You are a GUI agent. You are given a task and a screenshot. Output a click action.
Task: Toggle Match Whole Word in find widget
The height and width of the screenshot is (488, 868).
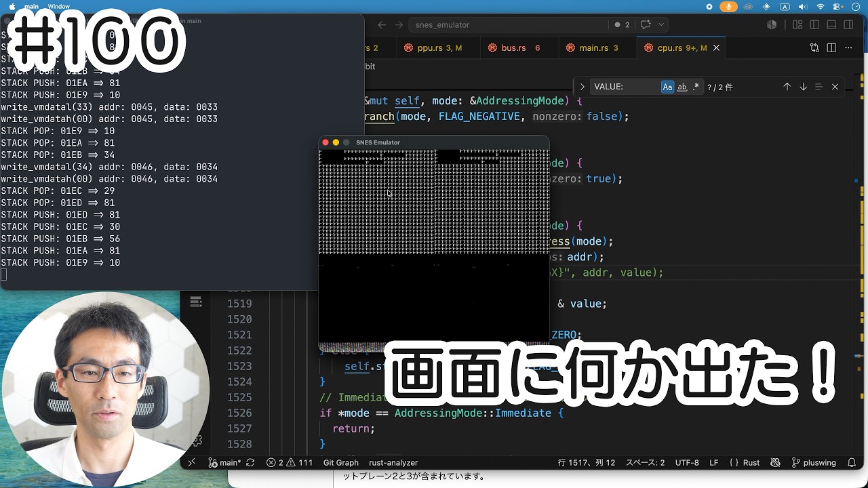coord(682,87)
